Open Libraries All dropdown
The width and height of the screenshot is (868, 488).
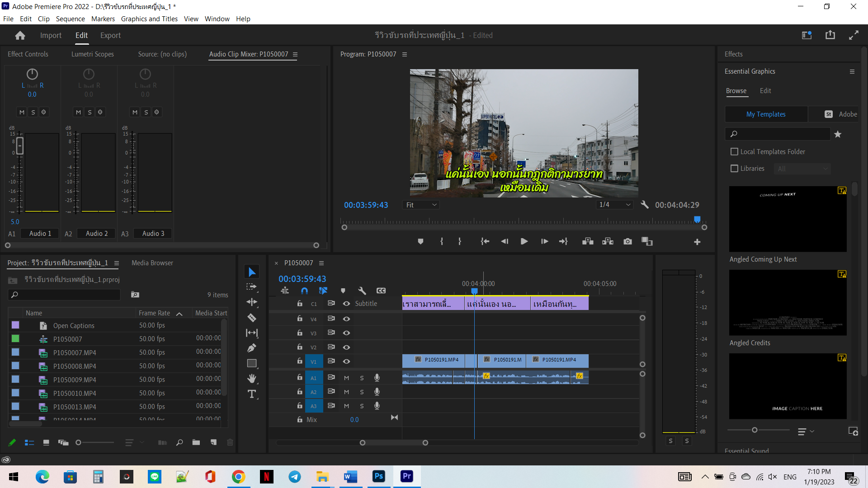[802, 169]
